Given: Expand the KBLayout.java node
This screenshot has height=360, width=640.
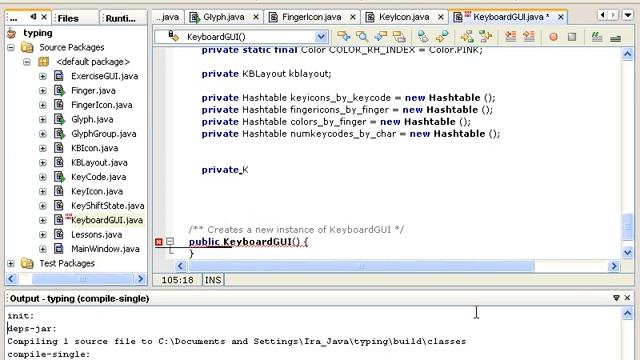Looking at the screenshot, I should pos(42,163).
